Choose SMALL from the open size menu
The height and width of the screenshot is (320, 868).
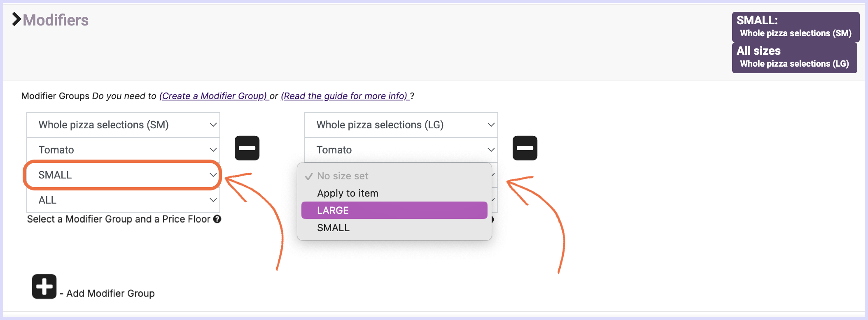pos(394,227)
